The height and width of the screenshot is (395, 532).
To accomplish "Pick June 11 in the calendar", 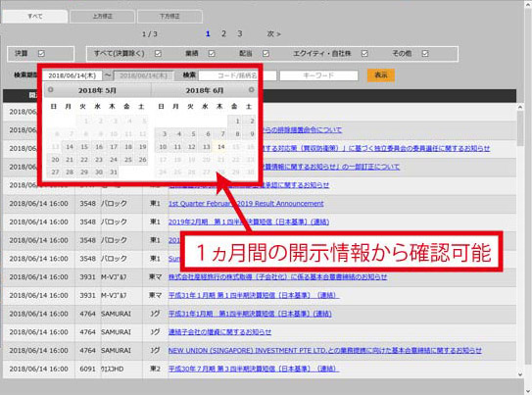I will point(177,147).
